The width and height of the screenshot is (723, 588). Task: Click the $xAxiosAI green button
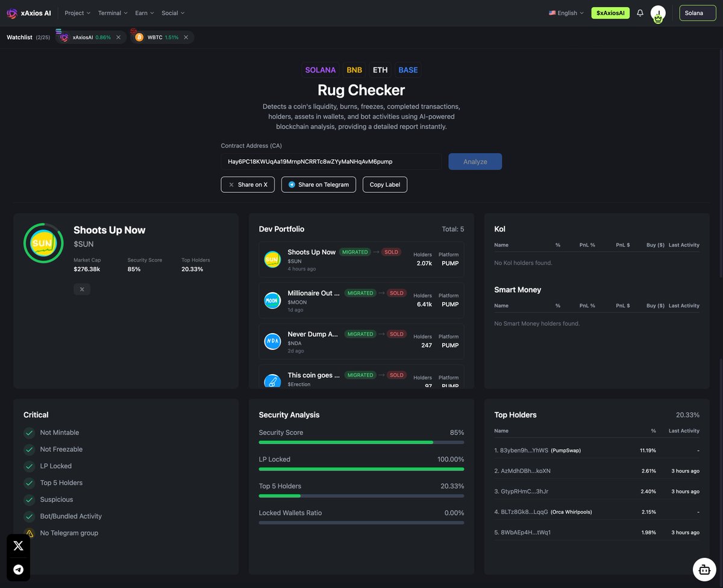click(x=610, y=13)
